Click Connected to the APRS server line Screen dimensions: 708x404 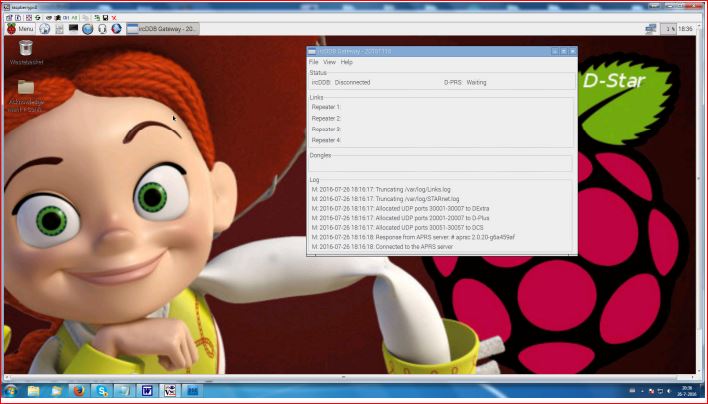382,246
